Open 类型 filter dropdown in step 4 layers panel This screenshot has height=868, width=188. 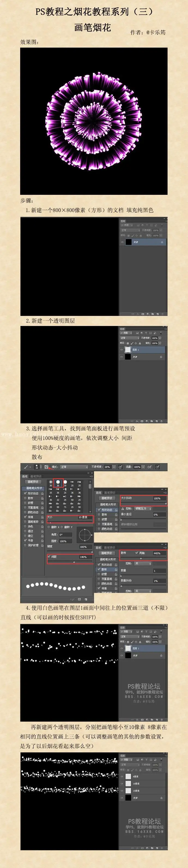tap(126, 632)
